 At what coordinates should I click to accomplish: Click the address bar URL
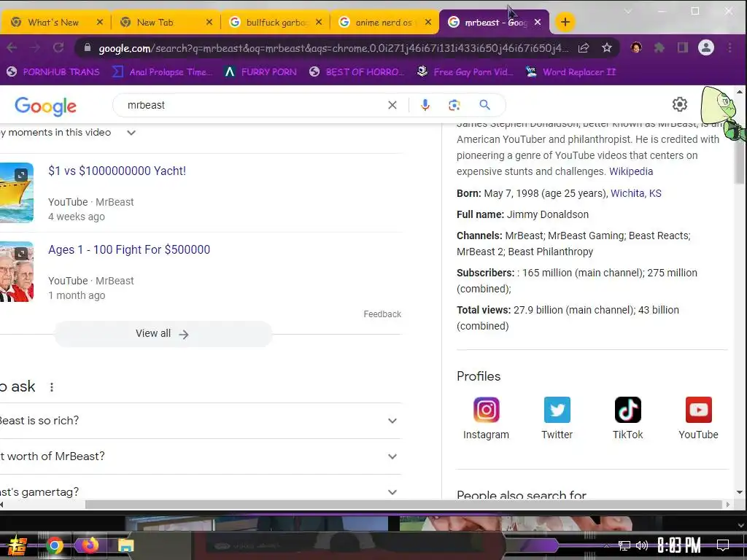click(x=333, y=48)
